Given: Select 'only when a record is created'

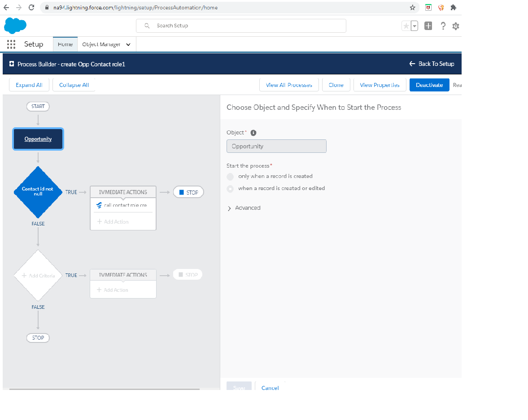Looking at the screenshot, I should coord(230,177).
